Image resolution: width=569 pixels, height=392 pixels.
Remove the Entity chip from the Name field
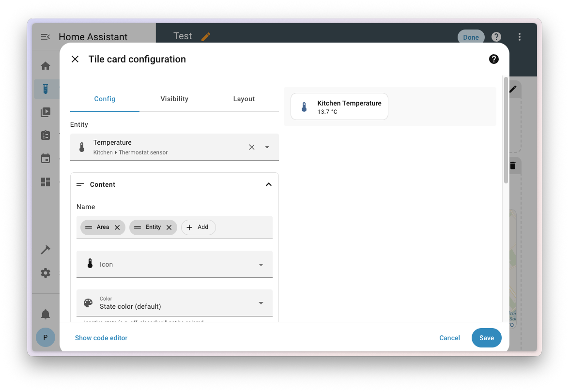pyautogui.click(x=169, y=227)
